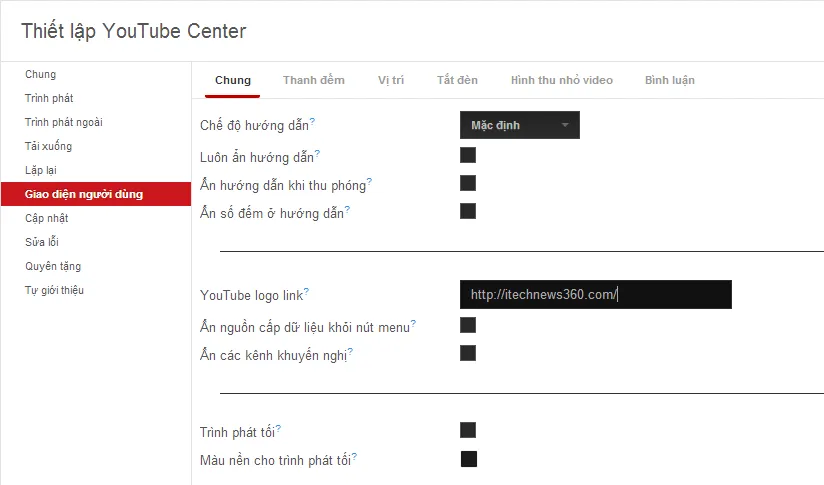Check Ẩn số đếm ở hướng dẫn

pos(468,211)
